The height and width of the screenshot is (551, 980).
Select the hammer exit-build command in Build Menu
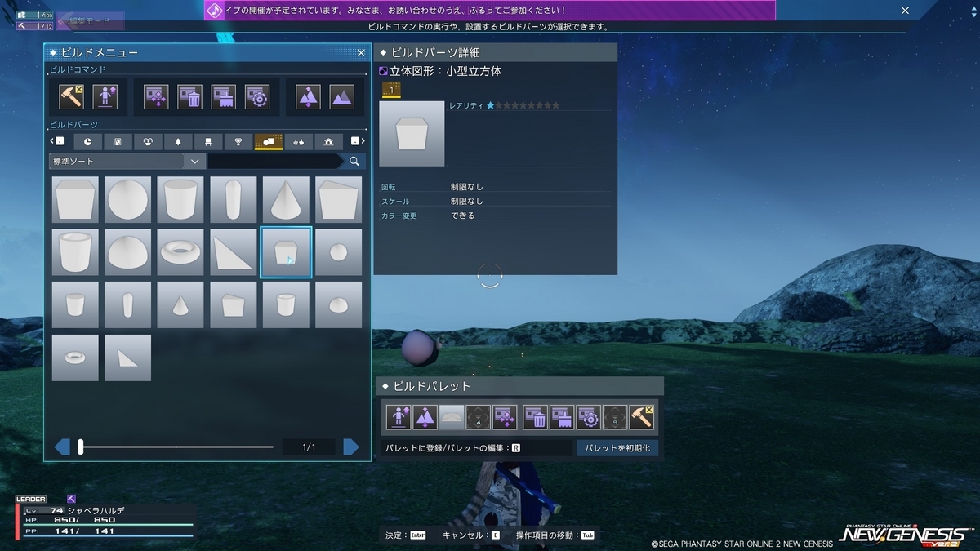(x=71, y=96)
